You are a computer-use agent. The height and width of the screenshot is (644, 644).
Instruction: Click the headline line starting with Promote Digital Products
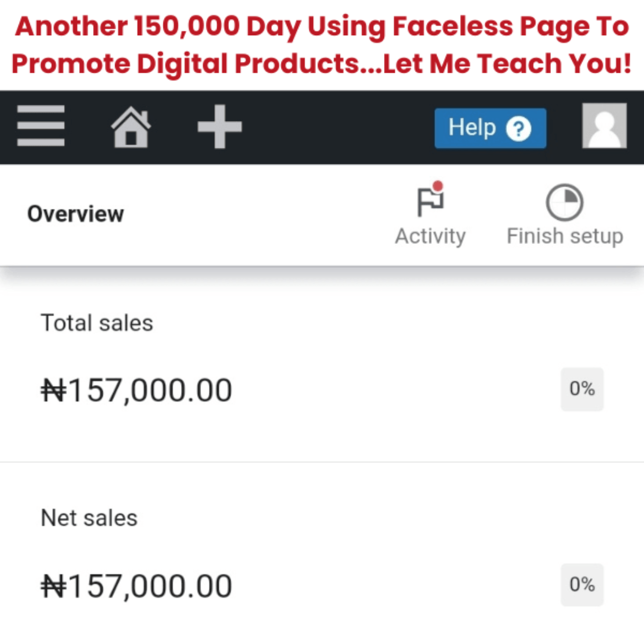point(322,64)
